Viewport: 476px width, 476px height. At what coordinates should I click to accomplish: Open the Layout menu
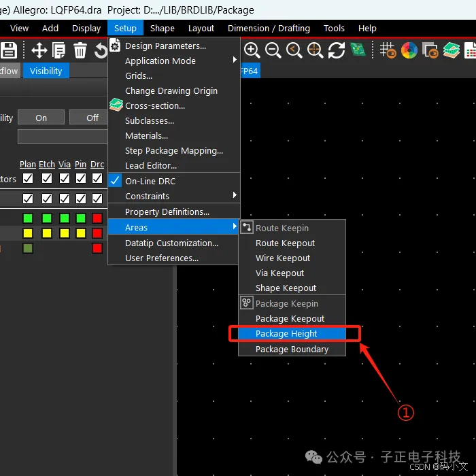pyautogui.click(x=201, y=29)
